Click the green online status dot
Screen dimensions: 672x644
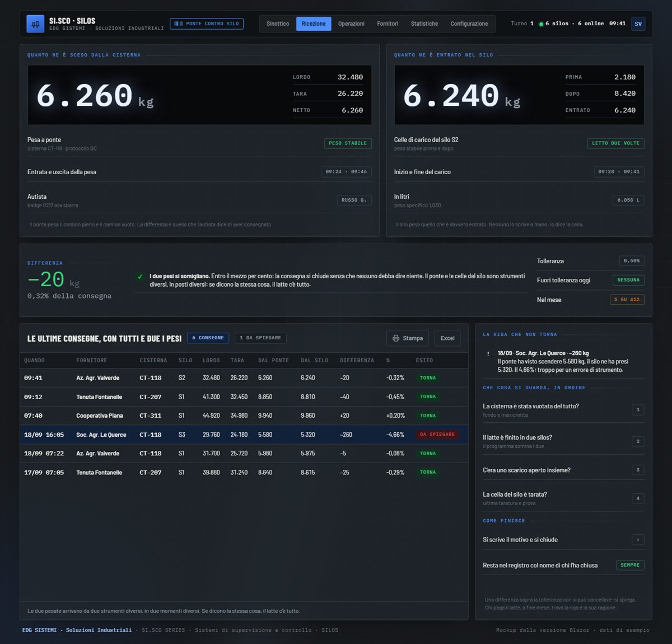(541, 24)
